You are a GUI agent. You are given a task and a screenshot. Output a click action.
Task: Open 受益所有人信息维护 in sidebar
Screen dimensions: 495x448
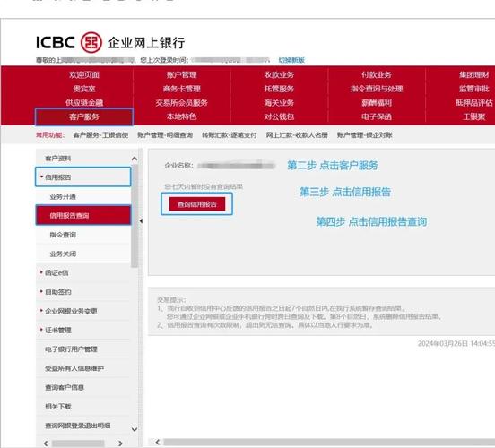[x=74, y=368]
